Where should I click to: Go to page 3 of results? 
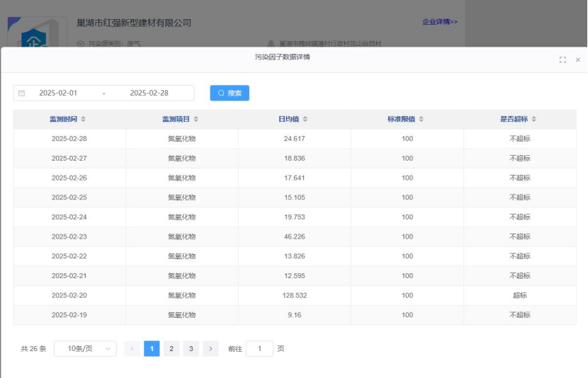(191, 348)
